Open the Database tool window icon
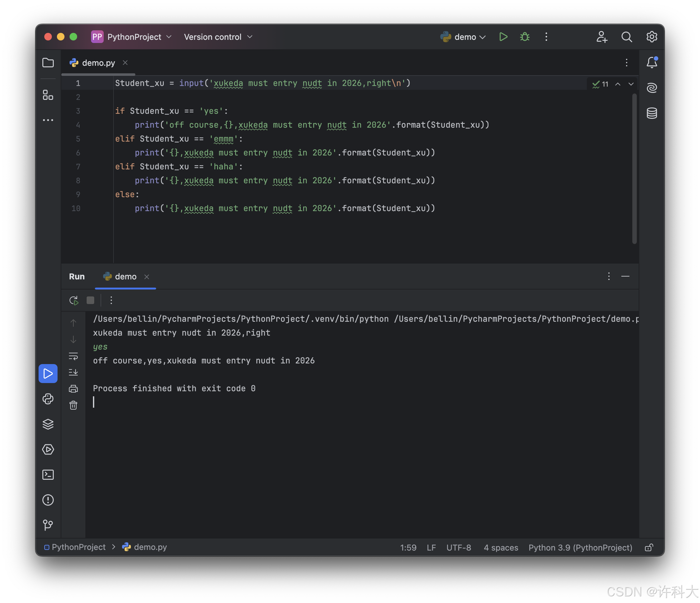 [x=652, y=113]
